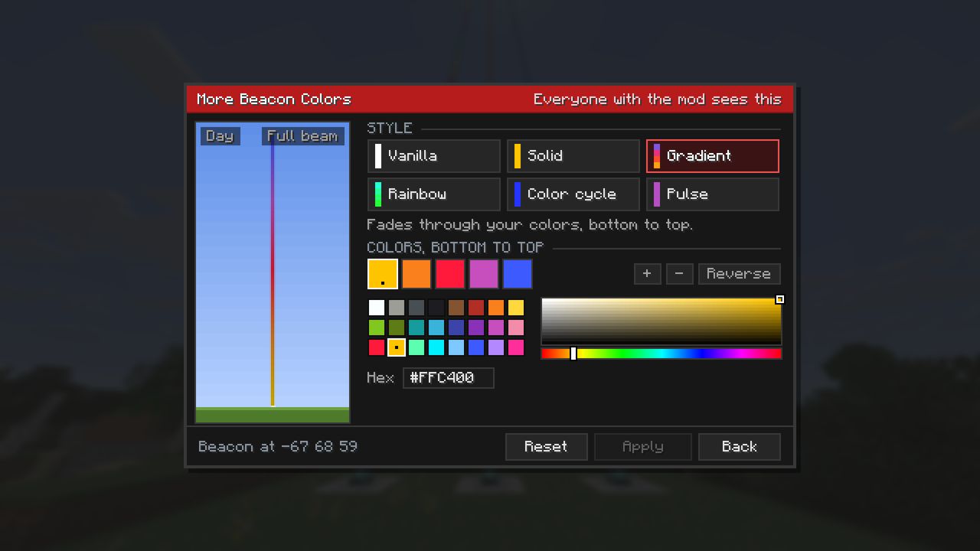
Task: Click the "Beacon at -67 68 59" text
Action: click(x=278, y=447)
